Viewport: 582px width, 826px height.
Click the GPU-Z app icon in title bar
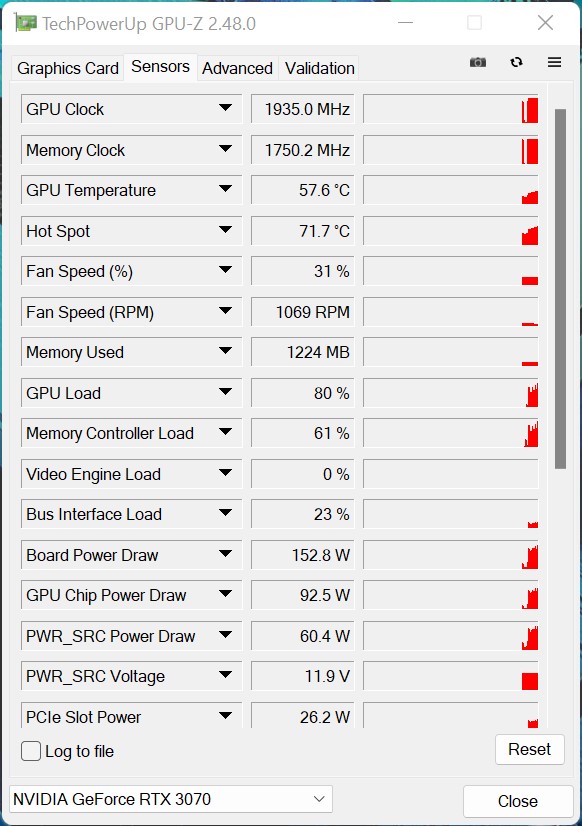(x=26, y=23)
